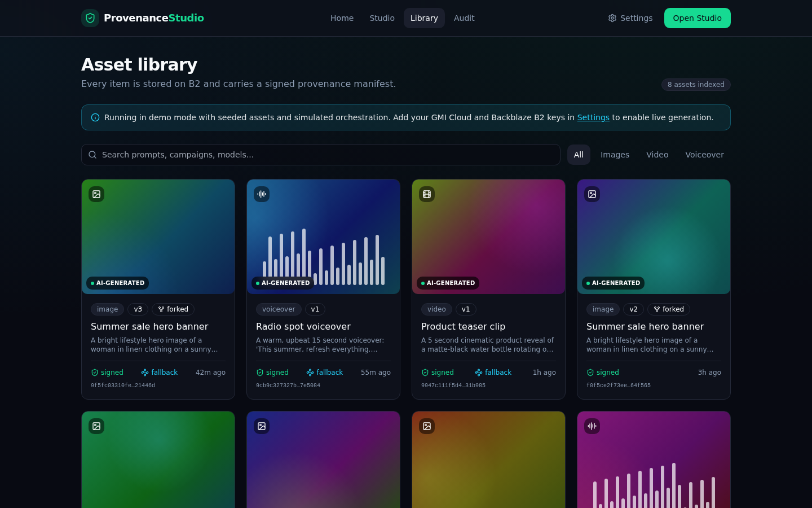Click the Open Studio button
This screenshot has height=508, width=812.
click(697, 18)
